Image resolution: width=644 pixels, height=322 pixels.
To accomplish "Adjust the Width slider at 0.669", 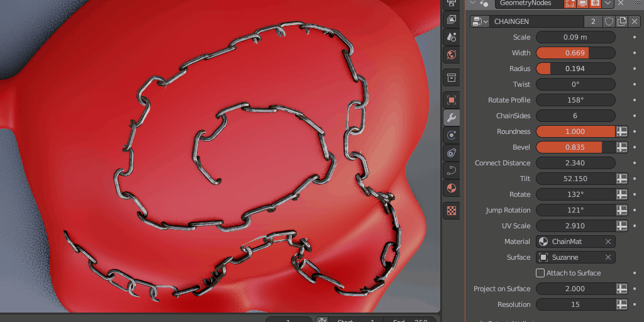I will (x=575, y=53).
